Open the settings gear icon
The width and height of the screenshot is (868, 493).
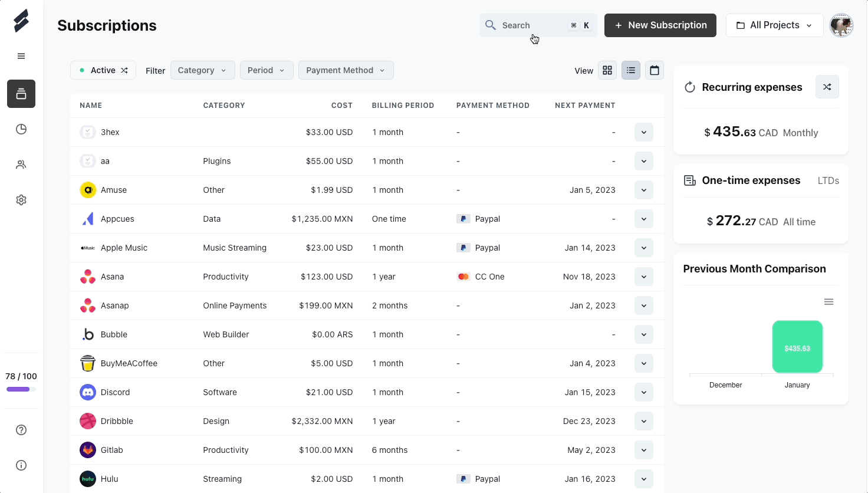[21, 200]
